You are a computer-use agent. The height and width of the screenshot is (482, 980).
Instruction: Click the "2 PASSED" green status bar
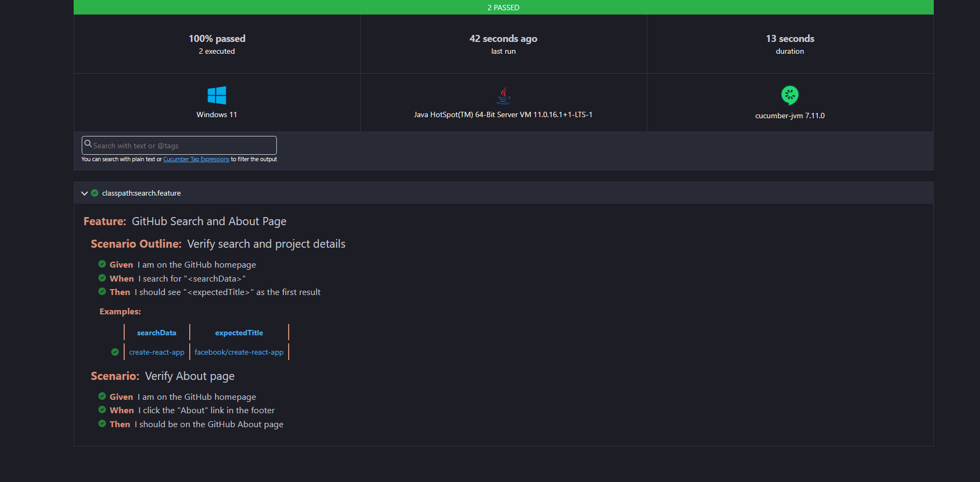tap(503, 8)
